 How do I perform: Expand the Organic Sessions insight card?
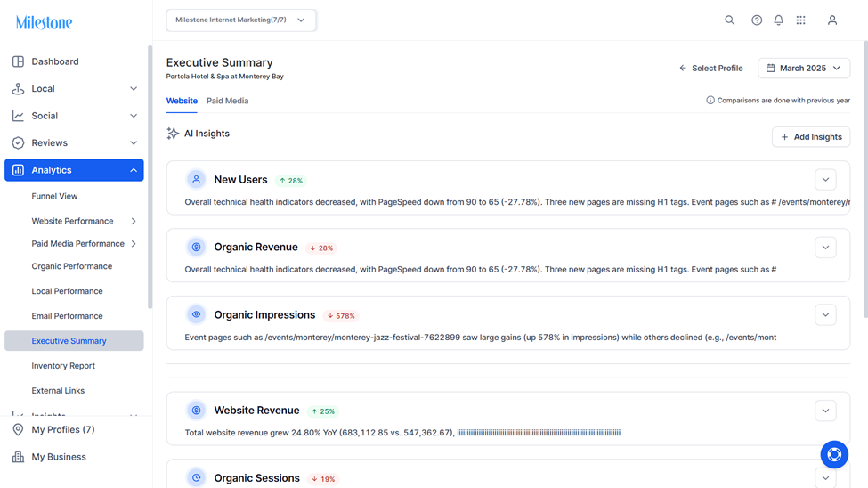(x=825, y=478)
